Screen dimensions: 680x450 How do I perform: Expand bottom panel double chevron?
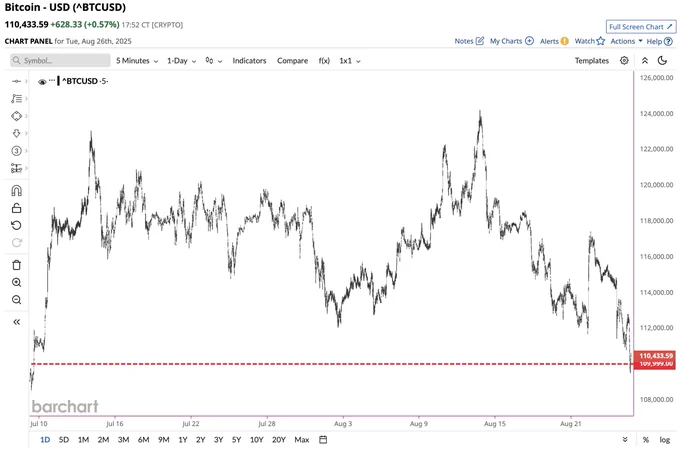[625, 440]
